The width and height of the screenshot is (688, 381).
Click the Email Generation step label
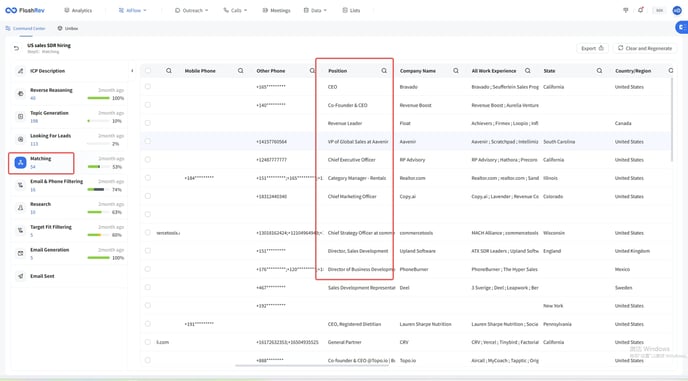click(x=50, y=250)
